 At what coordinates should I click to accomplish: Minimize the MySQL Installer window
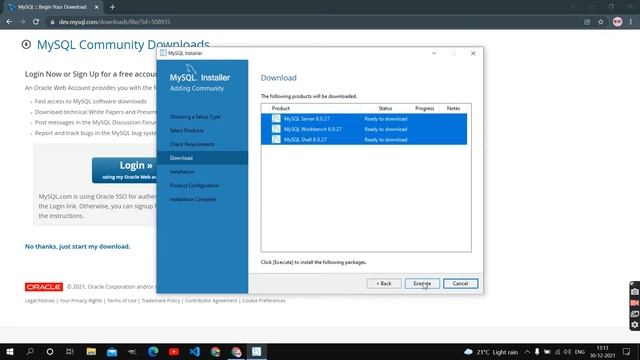[x=434, y=53]
